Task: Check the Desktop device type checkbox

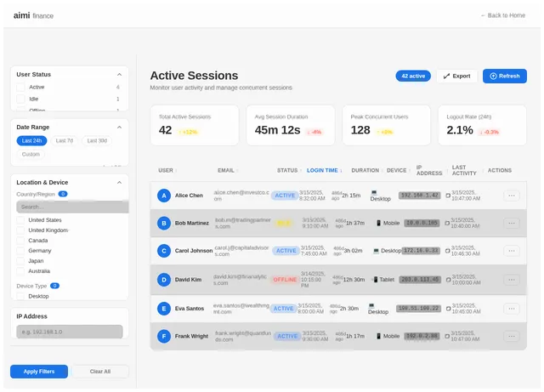Action: pos(20,296)
